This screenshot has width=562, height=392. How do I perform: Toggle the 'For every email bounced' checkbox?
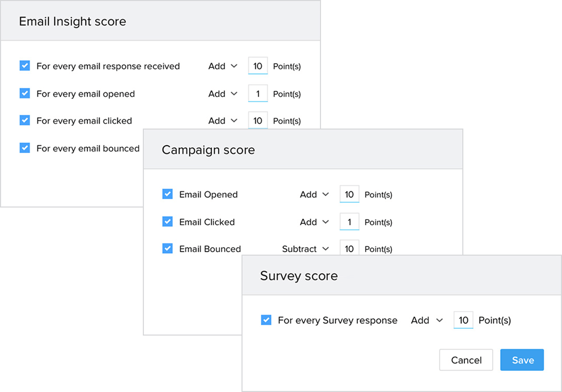tap(25, 148)
